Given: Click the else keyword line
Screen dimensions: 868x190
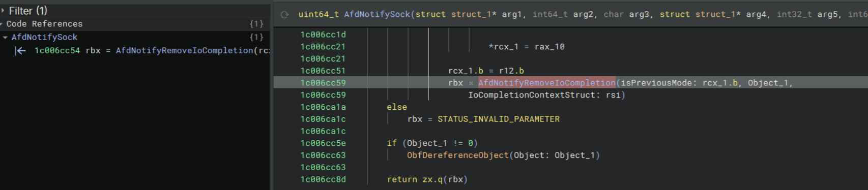Looking at the screenshot, I should pyautogui.click(x=396, y=107).
